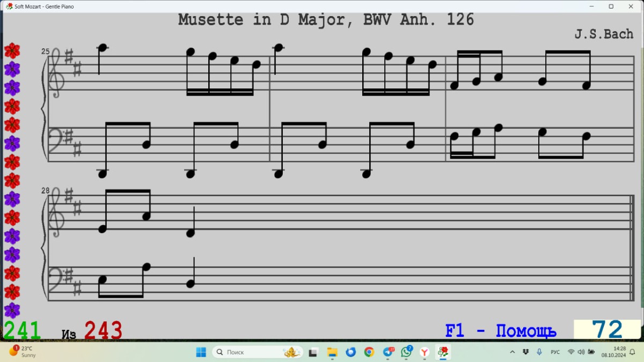Click the taskbar search box labelled Поиск
Viewport: 644px width, 362px height.
(x=258, y=352)
